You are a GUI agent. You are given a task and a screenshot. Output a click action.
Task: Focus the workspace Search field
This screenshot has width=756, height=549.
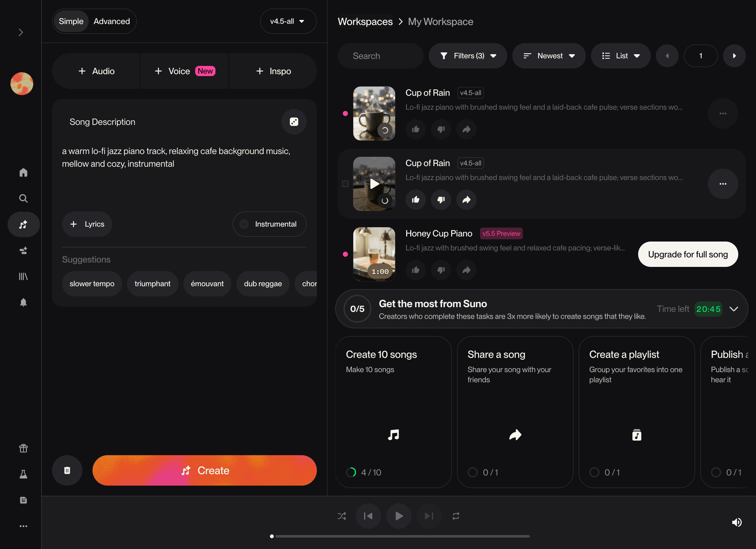(x=380, y=56)
